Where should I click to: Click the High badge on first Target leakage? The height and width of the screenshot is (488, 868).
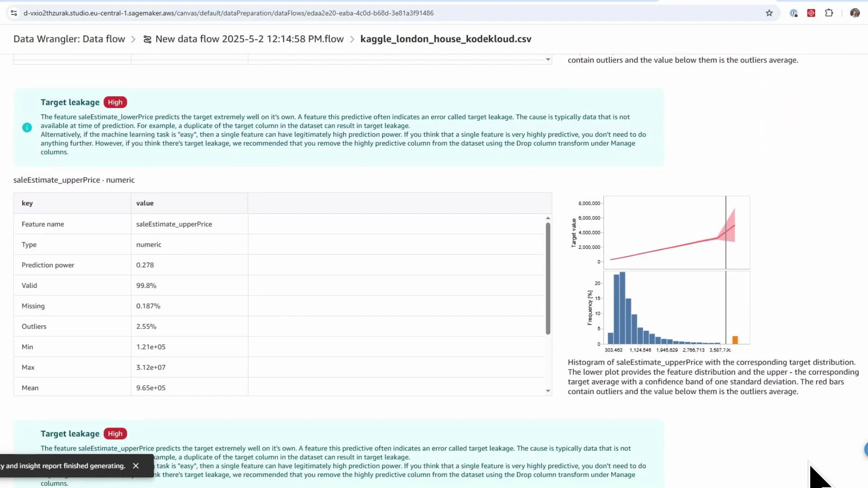pyautogui.click(x=115, y=102)
